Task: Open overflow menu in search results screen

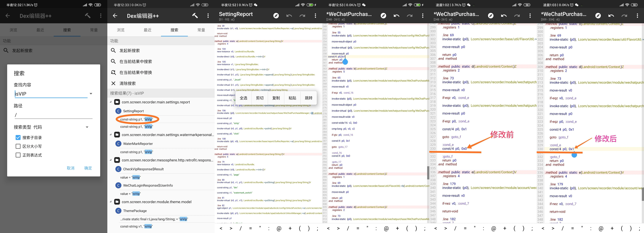Action: (x=208, y=16)
